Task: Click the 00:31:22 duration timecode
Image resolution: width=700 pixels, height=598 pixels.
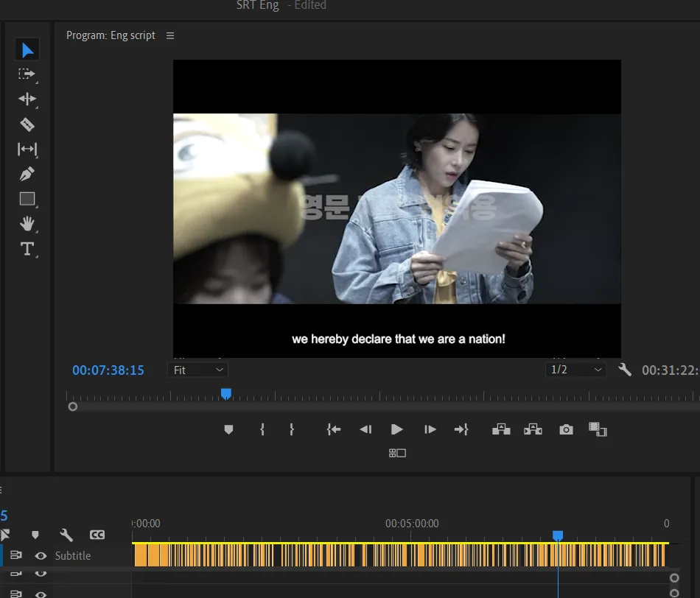Action: coord(670,370)
